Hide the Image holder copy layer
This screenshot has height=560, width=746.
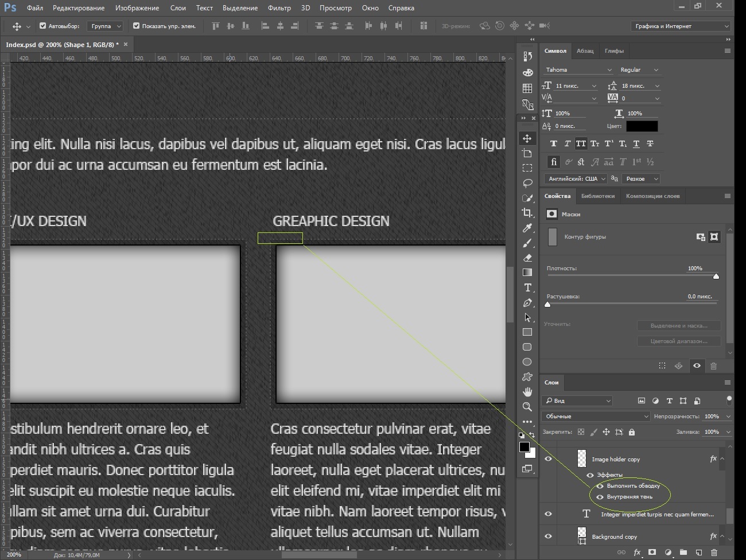click(548, 459)
